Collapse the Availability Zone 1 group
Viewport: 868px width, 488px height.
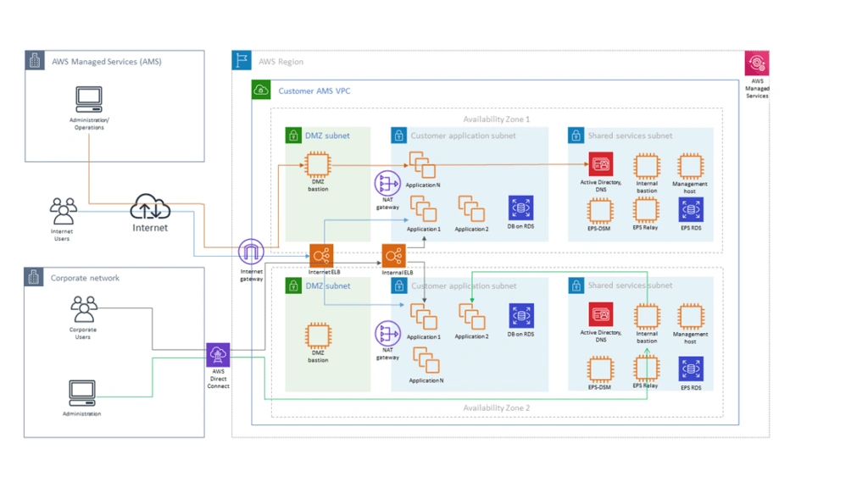(x=496, y=119)
